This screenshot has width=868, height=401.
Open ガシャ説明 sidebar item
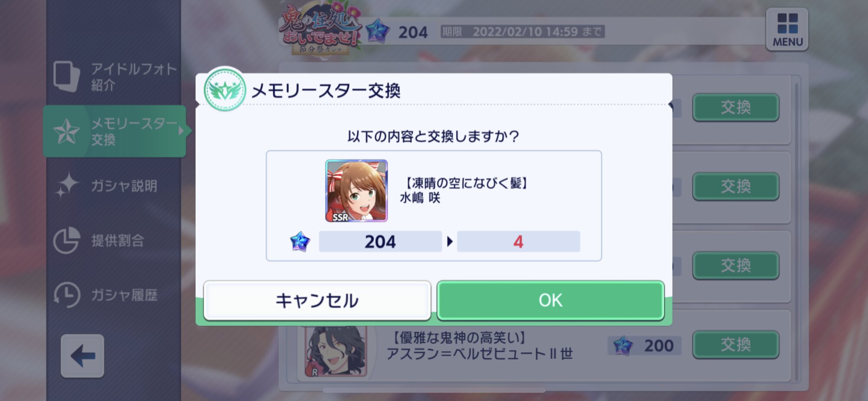click(x=115, y=186)
